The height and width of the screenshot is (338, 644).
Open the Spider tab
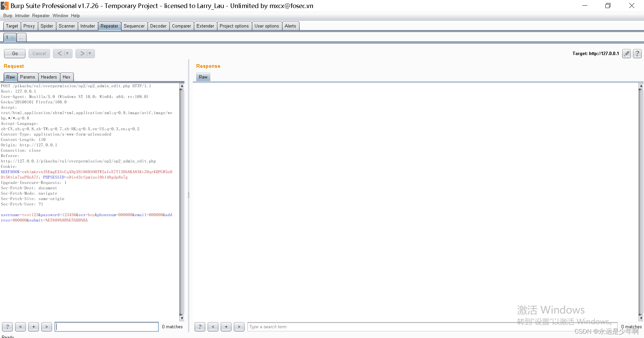pos(47,26)
